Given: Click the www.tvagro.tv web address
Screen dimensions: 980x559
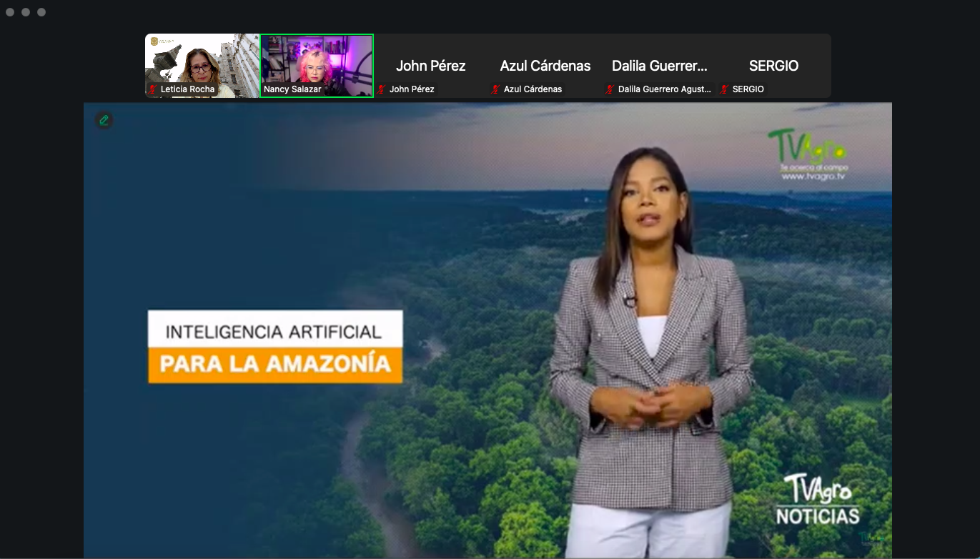Looking at the screenshot, I should coord(812,176).
